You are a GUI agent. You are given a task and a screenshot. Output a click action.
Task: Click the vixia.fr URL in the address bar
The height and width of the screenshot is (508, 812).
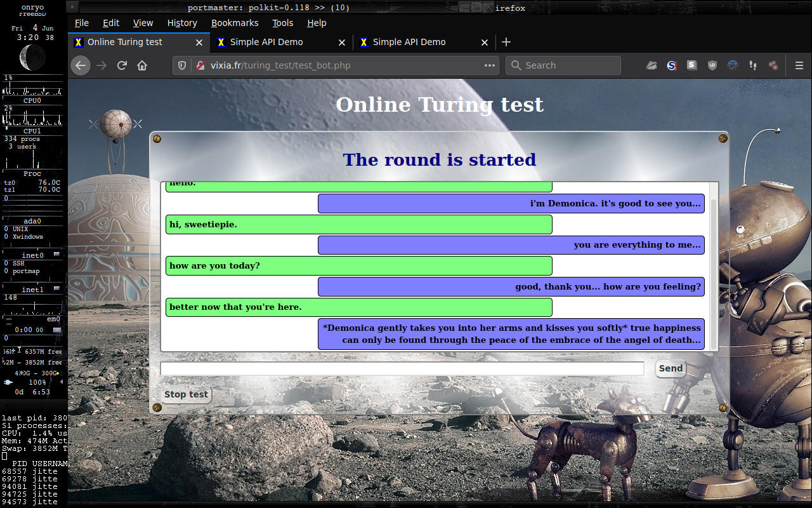tap(280, 65)
